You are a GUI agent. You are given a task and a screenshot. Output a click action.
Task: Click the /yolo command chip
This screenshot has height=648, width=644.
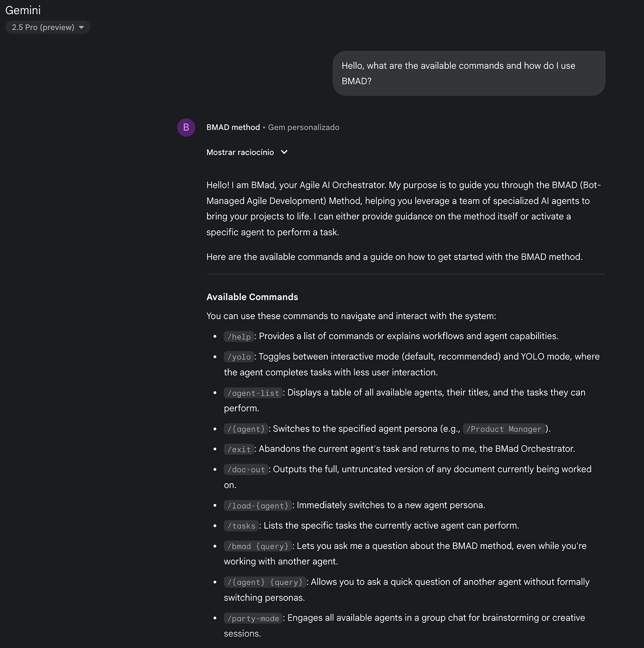239,357
